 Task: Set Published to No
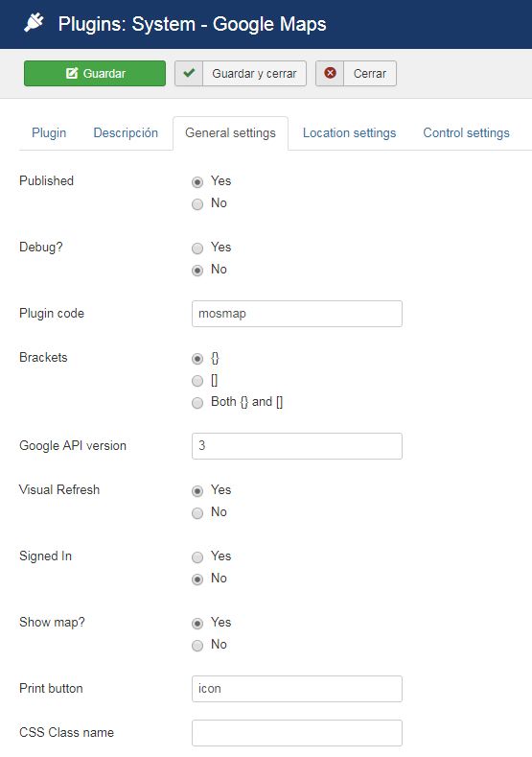[197, 204]
